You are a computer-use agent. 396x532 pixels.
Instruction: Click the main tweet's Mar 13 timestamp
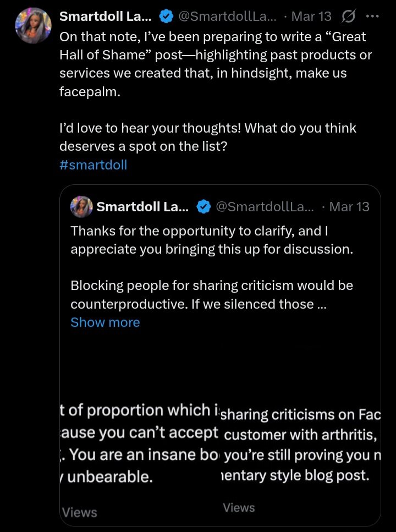[311, 17]
